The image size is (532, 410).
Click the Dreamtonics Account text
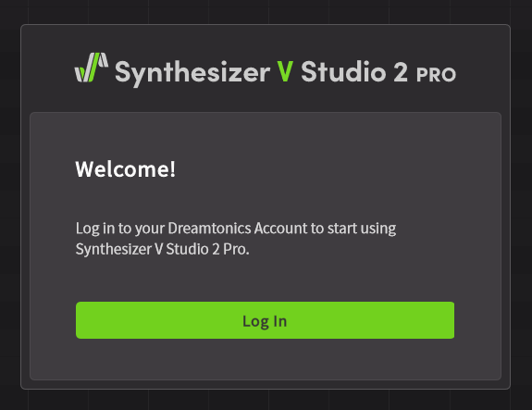tap(238, 228)
